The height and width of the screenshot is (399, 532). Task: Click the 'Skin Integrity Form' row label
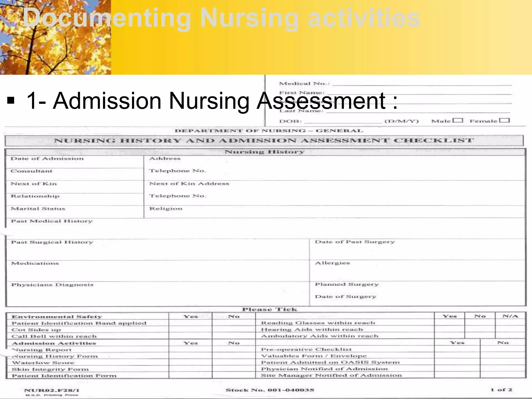point(50,369)
